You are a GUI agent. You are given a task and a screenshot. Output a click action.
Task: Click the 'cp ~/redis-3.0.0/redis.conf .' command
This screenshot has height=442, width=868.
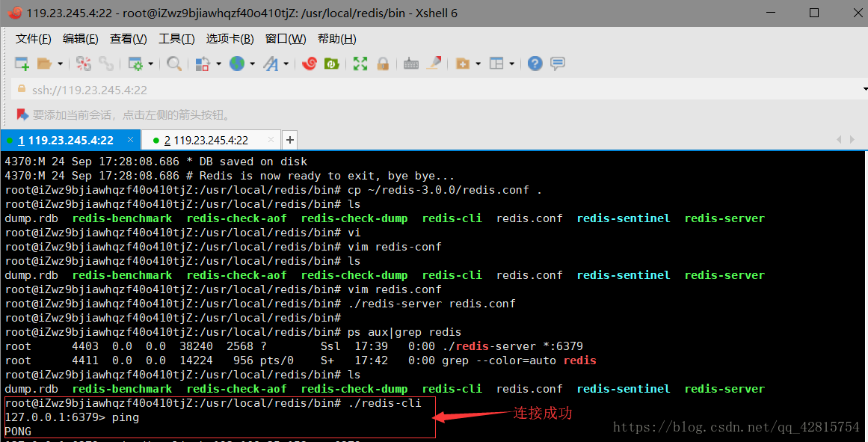(x=445, y=190)
